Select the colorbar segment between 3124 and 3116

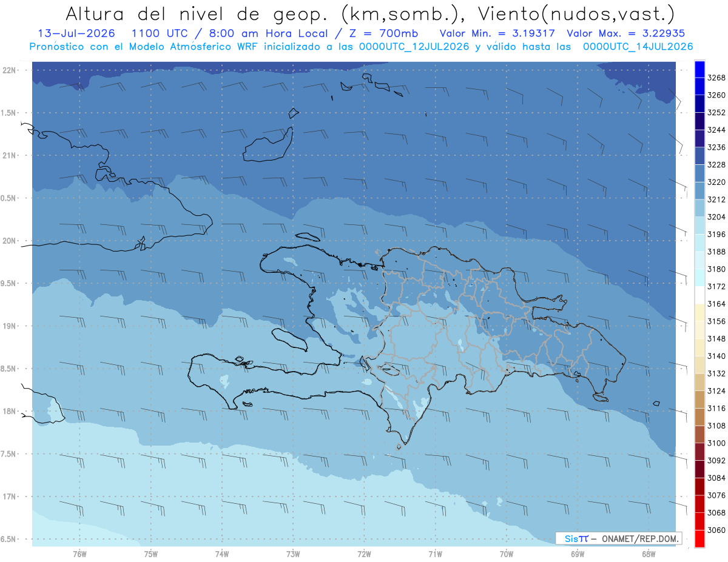tap(699, 400)
